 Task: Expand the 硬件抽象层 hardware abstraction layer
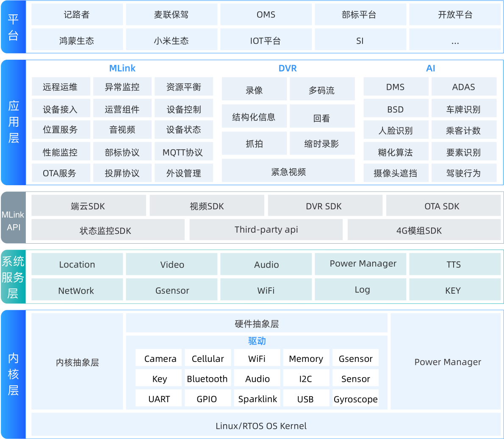[257, 323]
